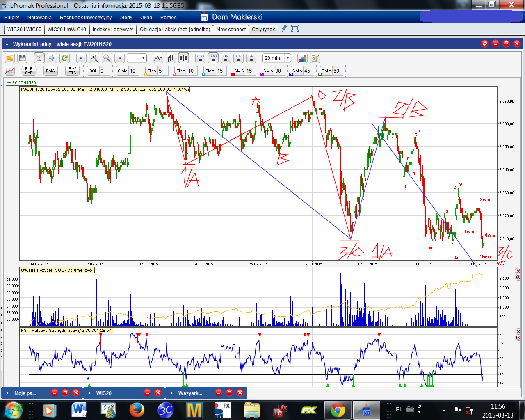Click the PIV PTS indicator button

point(72,71)
